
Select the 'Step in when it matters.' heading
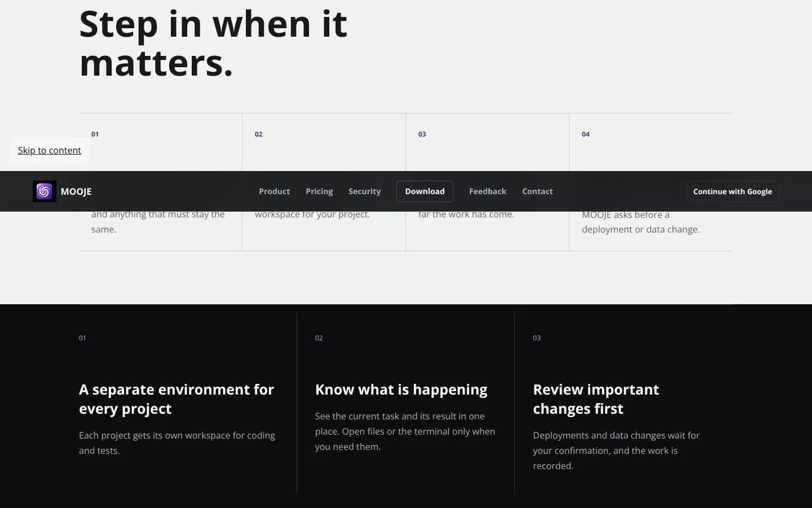(213, 43)
